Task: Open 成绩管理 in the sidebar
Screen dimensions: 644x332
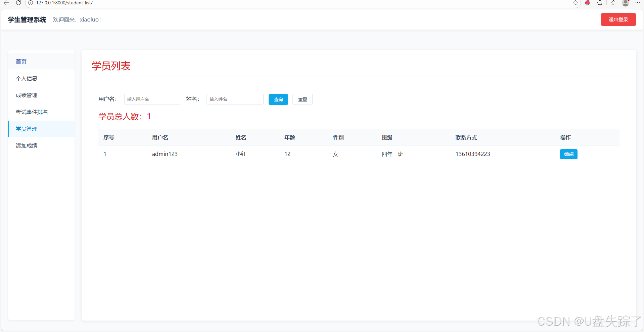Action: click(41, 95)
